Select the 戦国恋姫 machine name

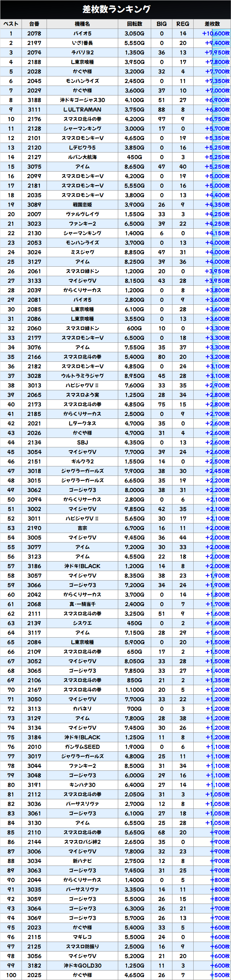click(82, 205)
